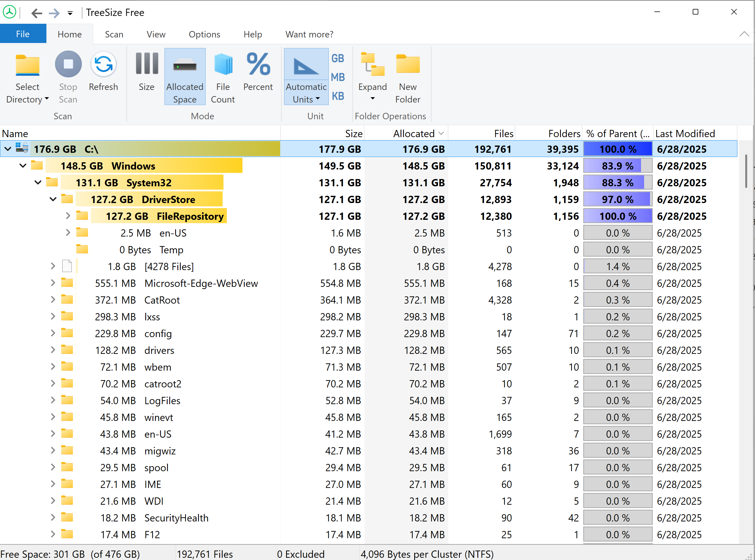The image size is (755, 560).
Task: Click the 83.9 % bar for Windows
Action: coord(618,166)
